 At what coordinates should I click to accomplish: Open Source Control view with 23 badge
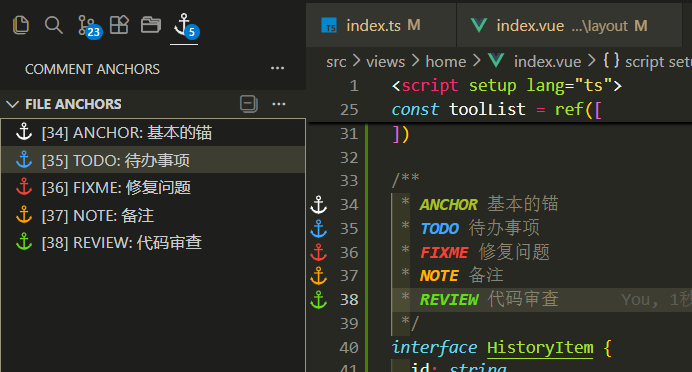pyautogui.click(x=90, y=26)
